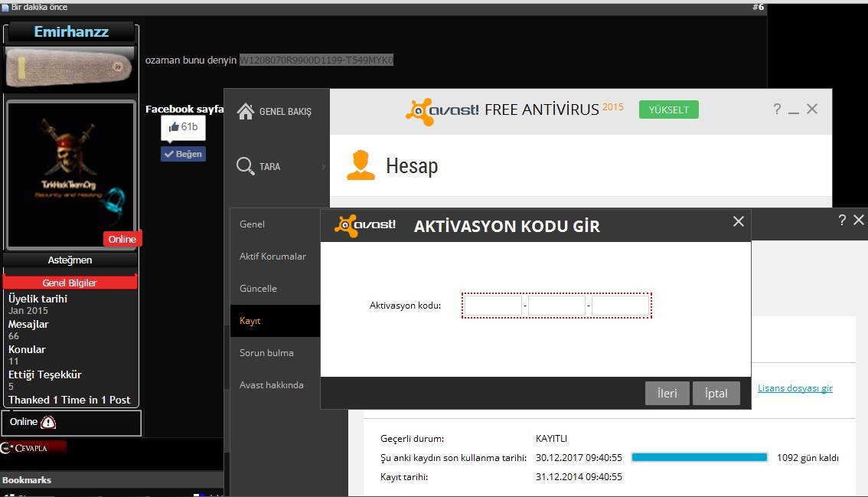Click the İleri button

coord(667,394)
